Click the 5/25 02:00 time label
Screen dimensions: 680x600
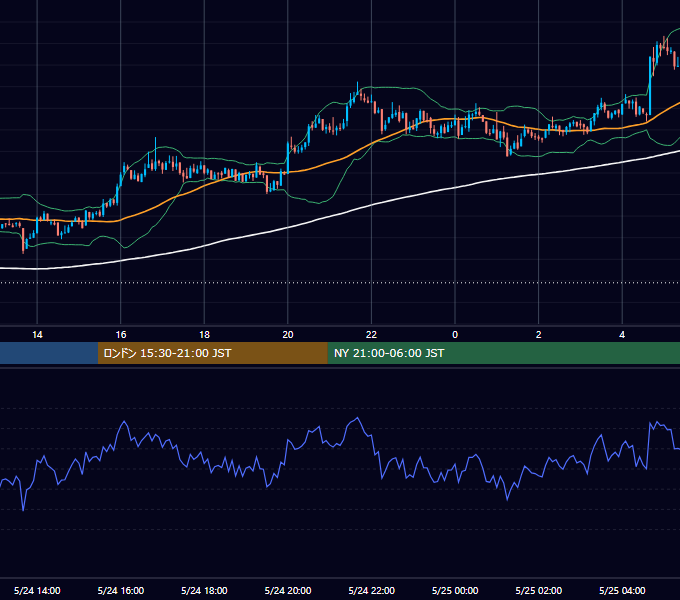coord(539,590)
